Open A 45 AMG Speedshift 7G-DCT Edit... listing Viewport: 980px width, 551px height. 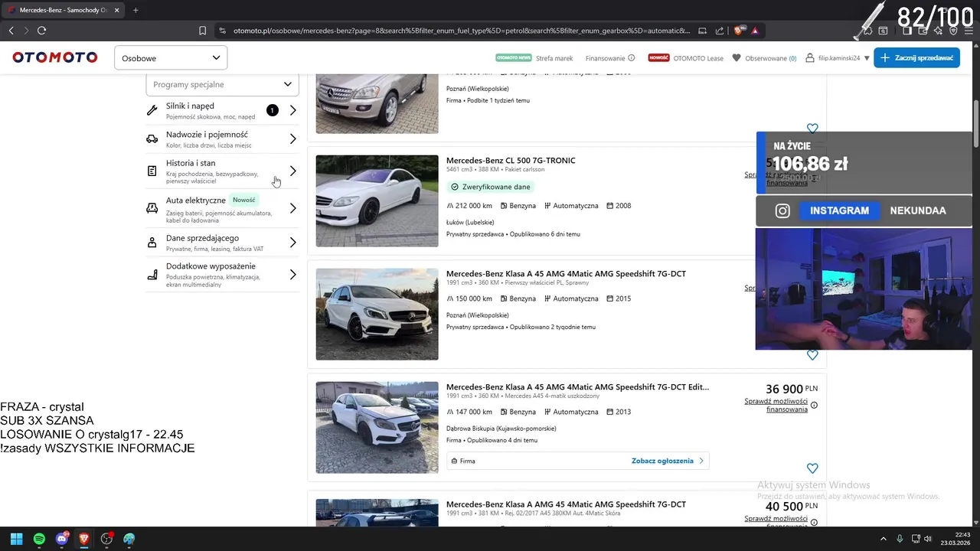[x=577, y=387]
